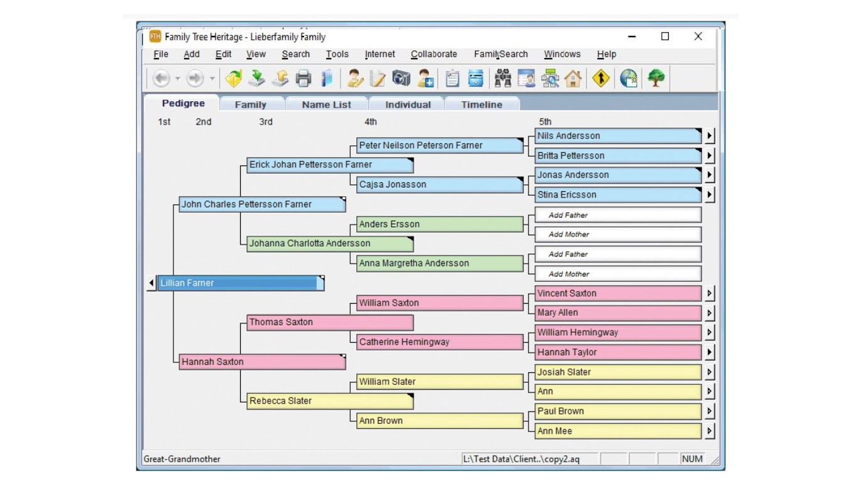868x488 pixels.
Task: Open the Add menu
Action: pos(192,54)
